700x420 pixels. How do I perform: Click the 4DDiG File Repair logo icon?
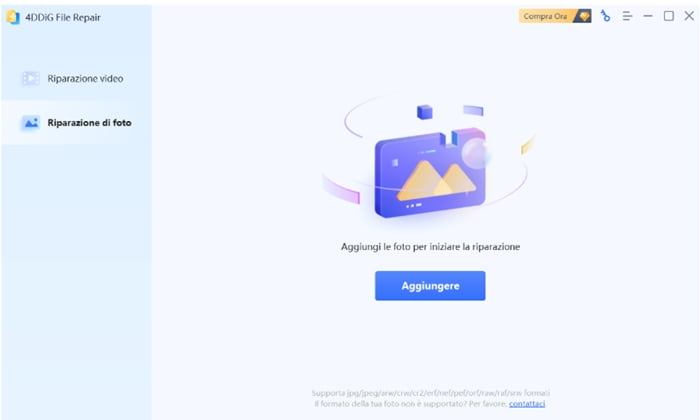[x=13, y=17]
